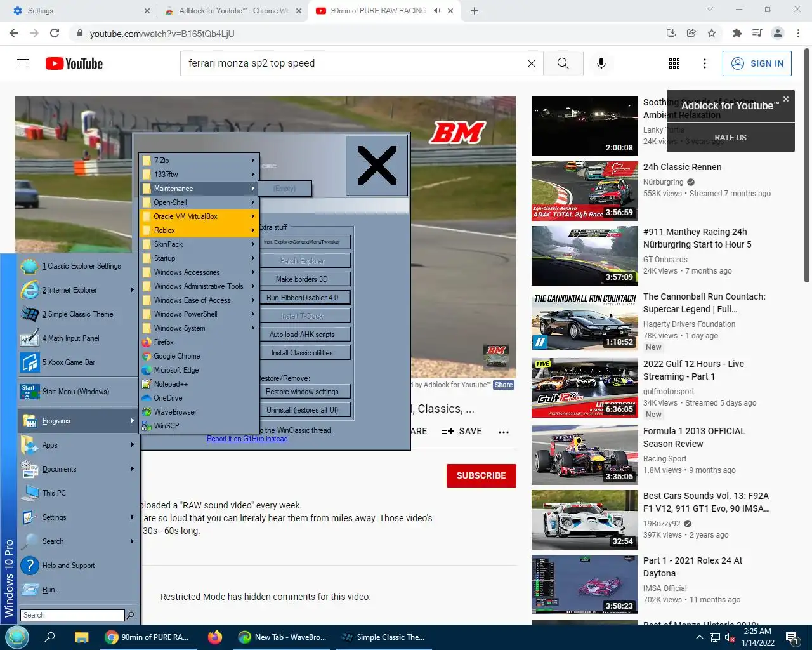812x650 pixels.
Task: Expand the Maintenance submenu folder
Action: click(199, 189)
